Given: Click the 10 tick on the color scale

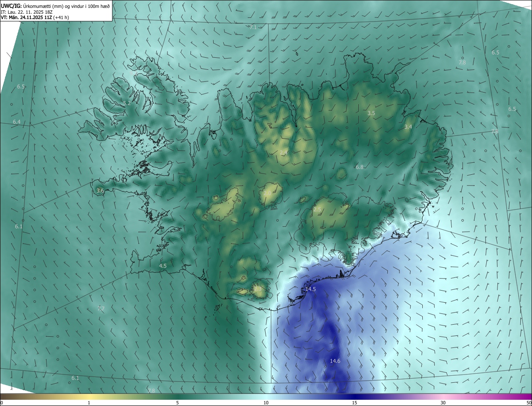Looking at the screenshot, I should (x=266, y=403).
